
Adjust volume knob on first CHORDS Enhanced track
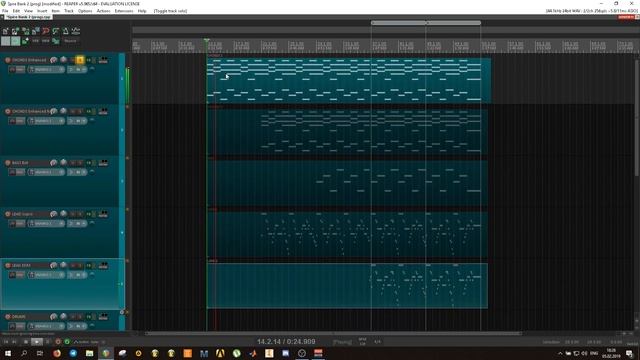click(53, 60)
